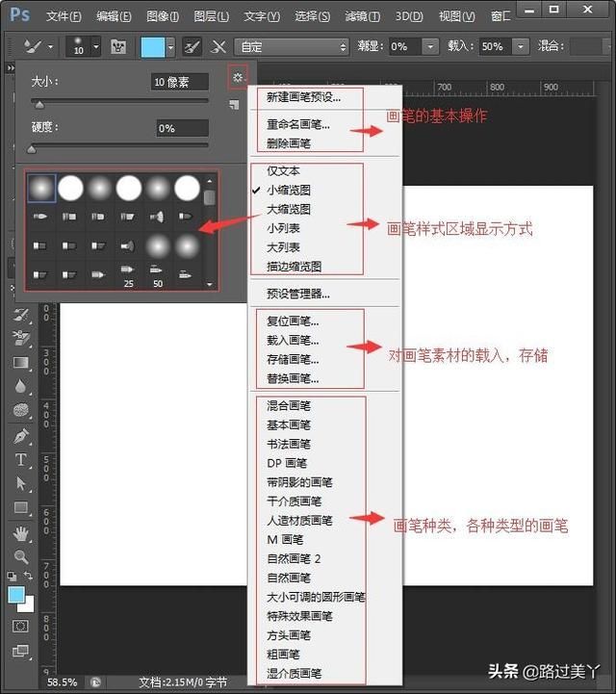This screenshot has height=694, width=616.
Task: Select the Path Selection tool
Action: click(21, 483)
